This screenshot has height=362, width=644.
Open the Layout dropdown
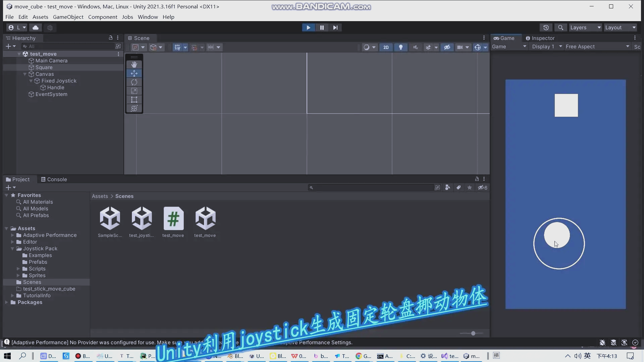(x=620, y=28)
